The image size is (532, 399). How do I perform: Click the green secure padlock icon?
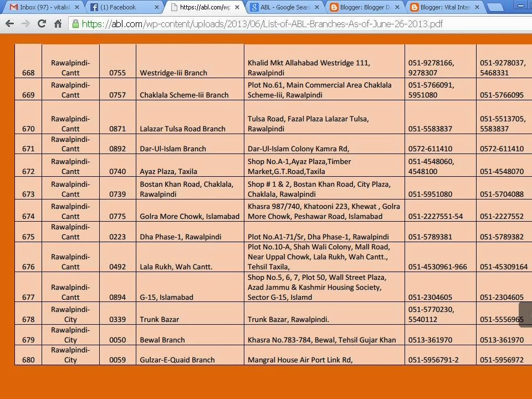75,24
